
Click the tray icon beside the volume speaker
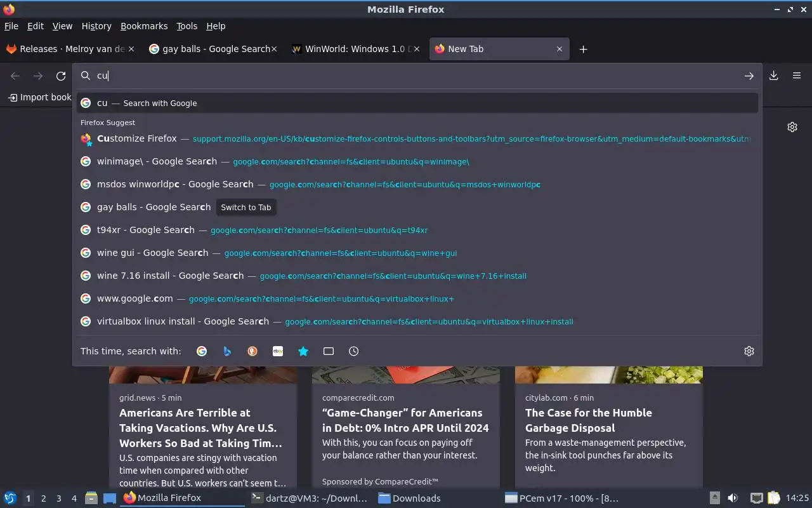[714, 498]
